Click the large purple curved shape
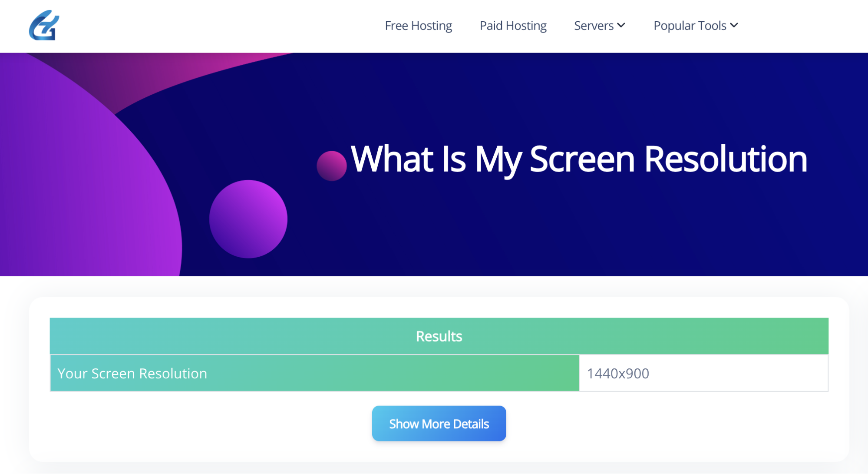Viewport: 868px width, 474px height. 87,182
